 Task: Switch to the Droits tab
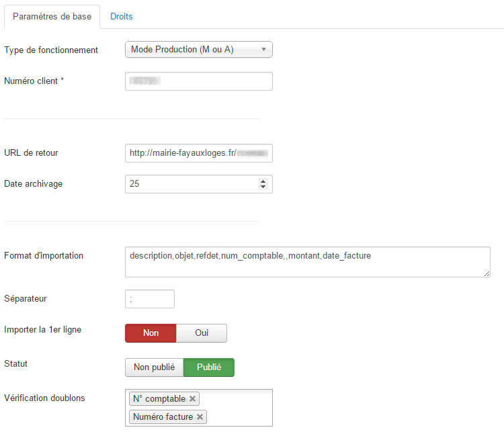pos(122,17)
